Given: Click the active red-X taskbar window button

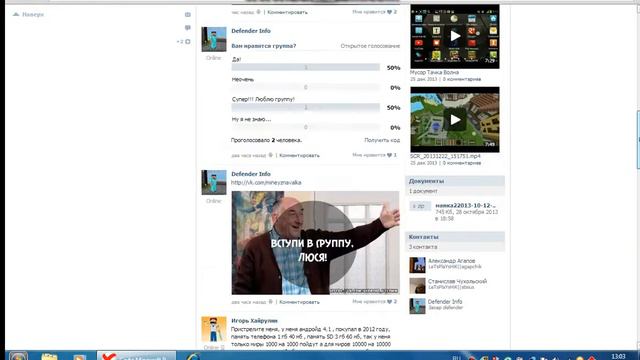Looking at the screenshot, I should pyautogui.click(x=136, y=356).
